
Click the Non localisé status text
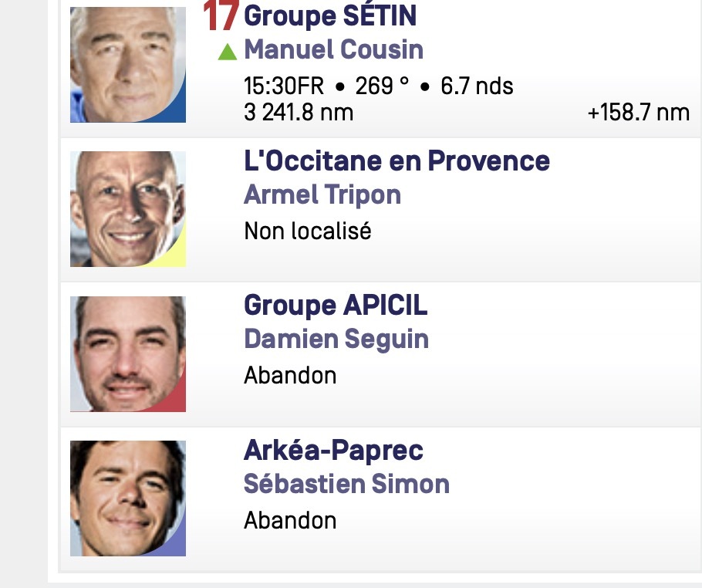308,231
